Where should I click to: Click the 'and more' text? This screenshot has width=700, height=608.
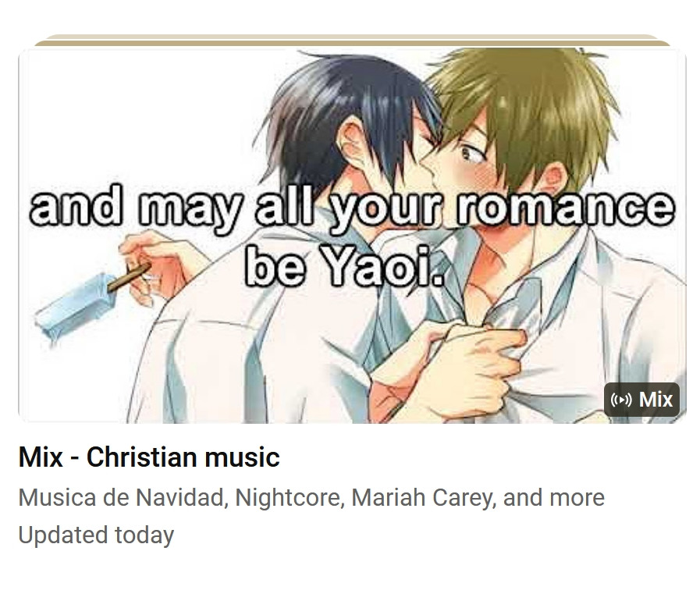point(553,497)
